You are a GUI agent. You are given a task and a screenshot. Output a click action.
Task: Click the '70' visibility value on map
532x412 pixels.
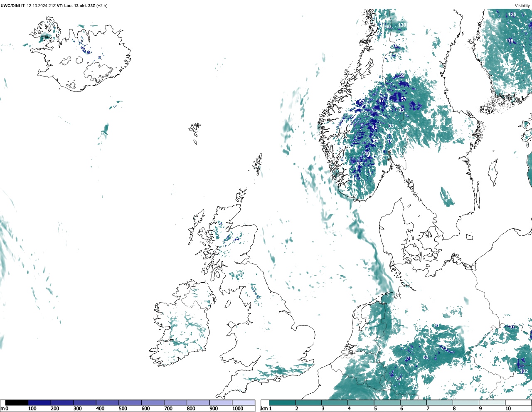pyautogui.click(x=409, y=358)
